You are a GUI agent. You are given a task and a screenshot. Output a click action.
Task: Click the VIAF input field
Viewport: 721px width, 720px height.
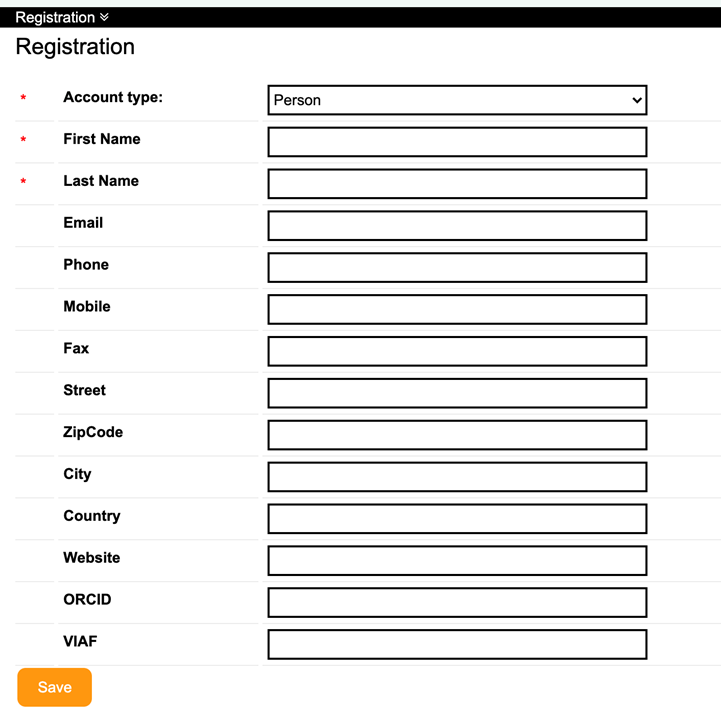tap(457, 645)
